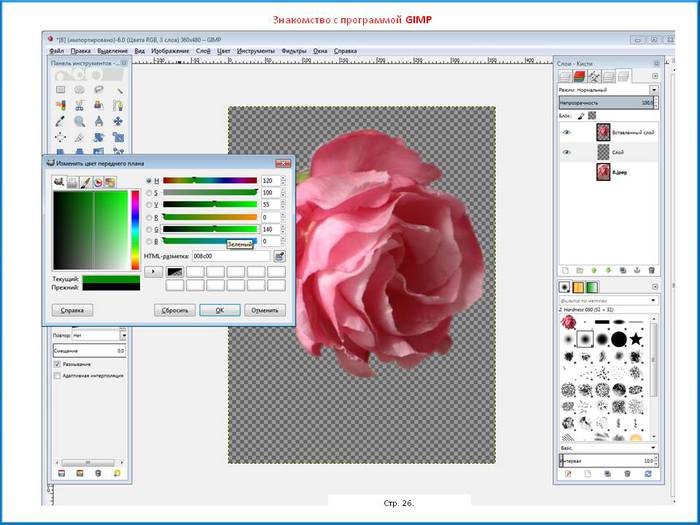This screenshot has height=525, width=700.
Task: Open the Файл menu
Action: point(57,51)
